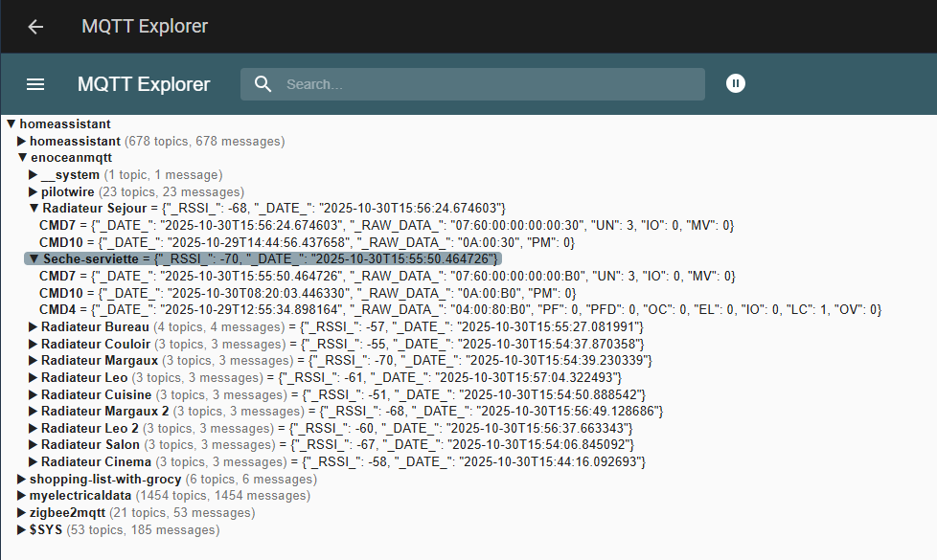The height and width of the screenshot is (560, 937).
Task: Collapse the root homeassistant node arrow
Action: [11, 124]
